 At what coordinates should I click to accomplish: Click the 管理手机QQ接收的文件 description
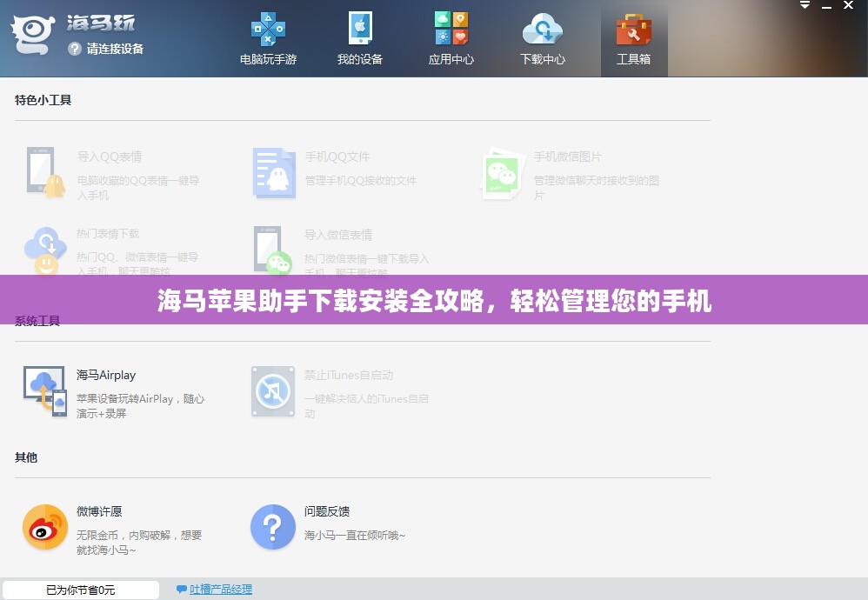click(x=360, y=181)
